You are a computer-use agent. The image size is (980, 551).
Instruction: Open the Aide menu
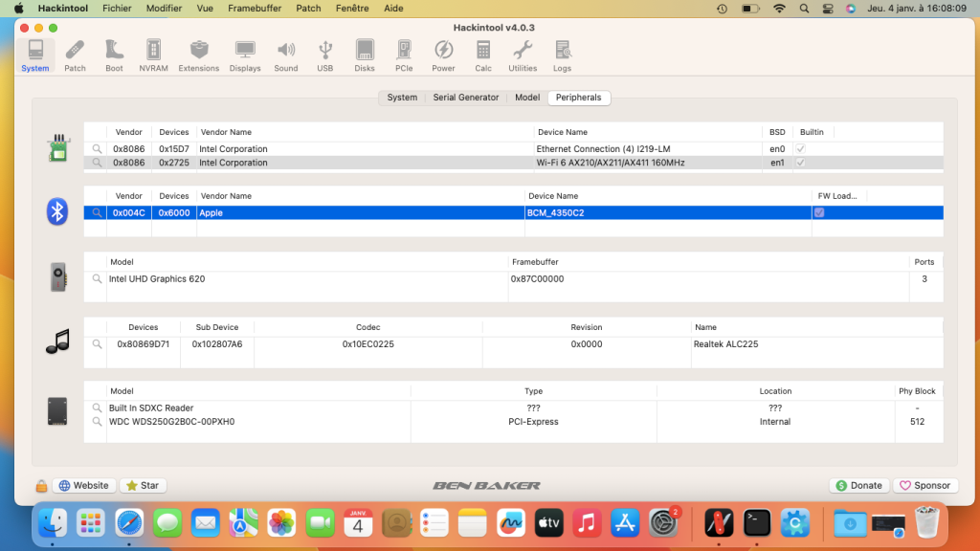(x=393, y=8)
